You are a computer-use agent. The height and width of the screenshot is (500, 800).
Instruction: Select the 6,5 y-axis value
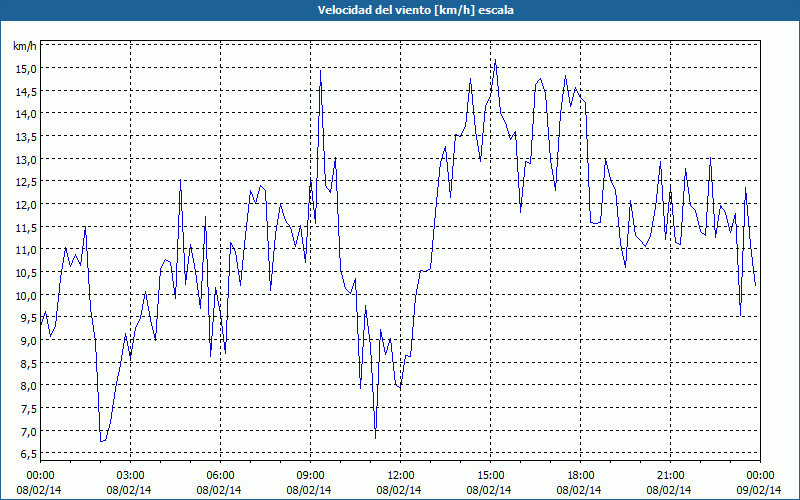point(28,454)
